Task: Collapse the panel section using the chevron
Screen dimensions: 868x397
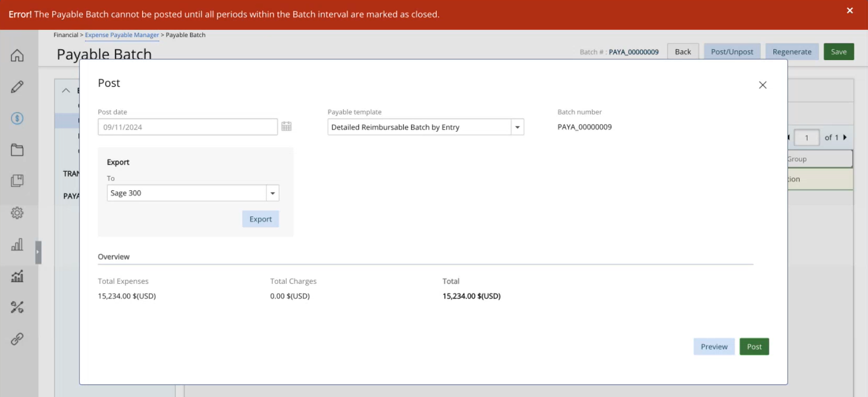Action: 65,91
